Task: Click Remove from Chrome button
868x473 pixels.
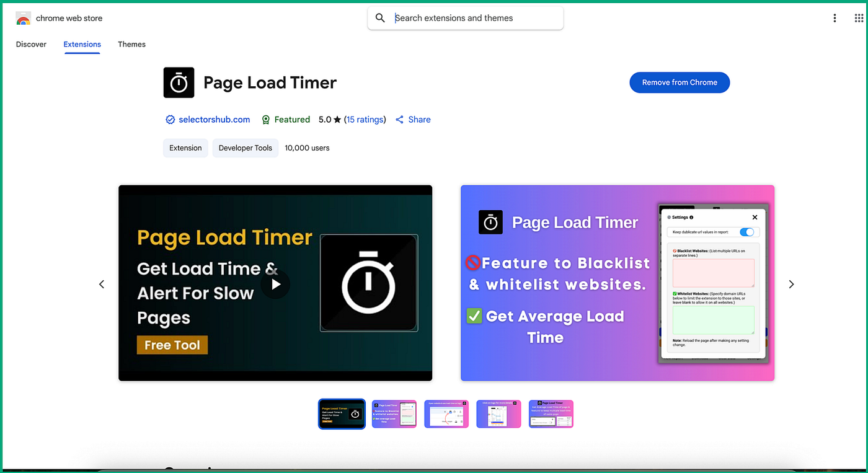Action: [x=680, y=82]
